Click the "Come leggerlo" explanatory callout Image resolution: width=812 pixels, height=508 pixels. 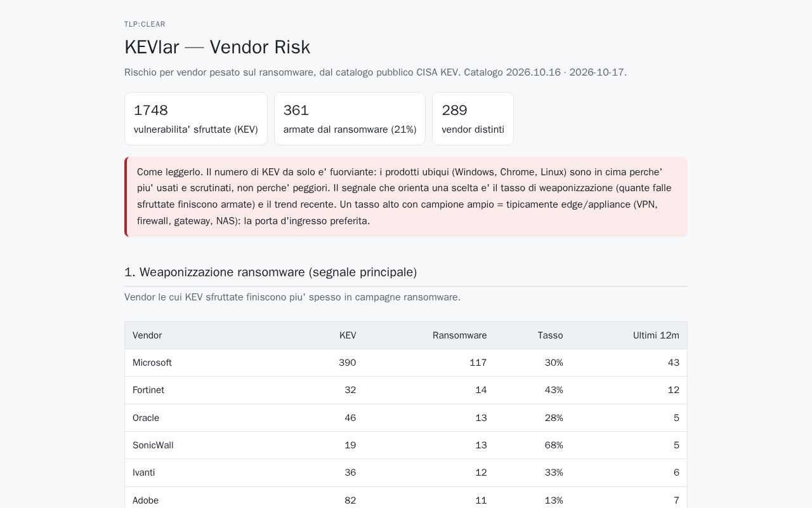click(406, 197)
